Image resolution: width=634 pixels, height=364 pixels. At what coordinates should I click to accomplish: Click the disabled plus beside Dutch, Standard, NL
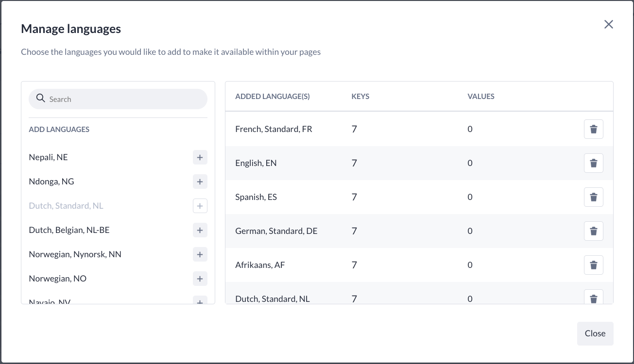pyautogui.click(x=200, y=206)
